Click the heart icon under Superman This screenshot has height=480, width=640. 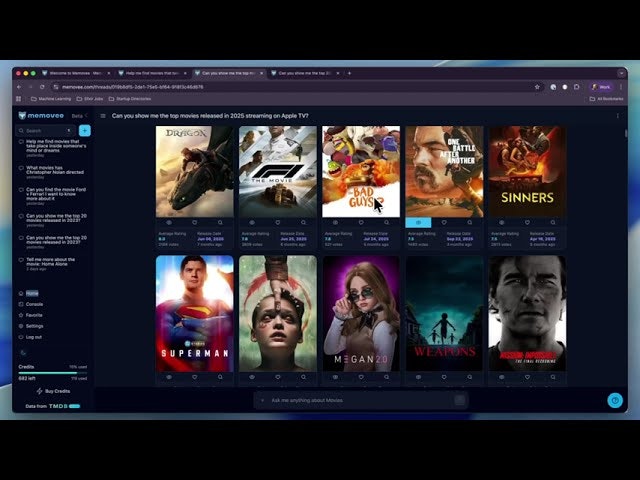pos(195,377)
